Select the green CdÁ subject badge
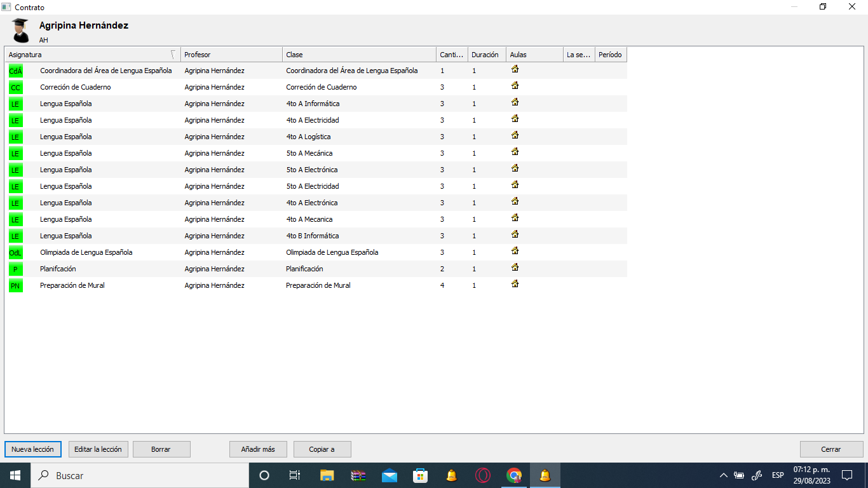868x488 pixels. tap(15, 71)
